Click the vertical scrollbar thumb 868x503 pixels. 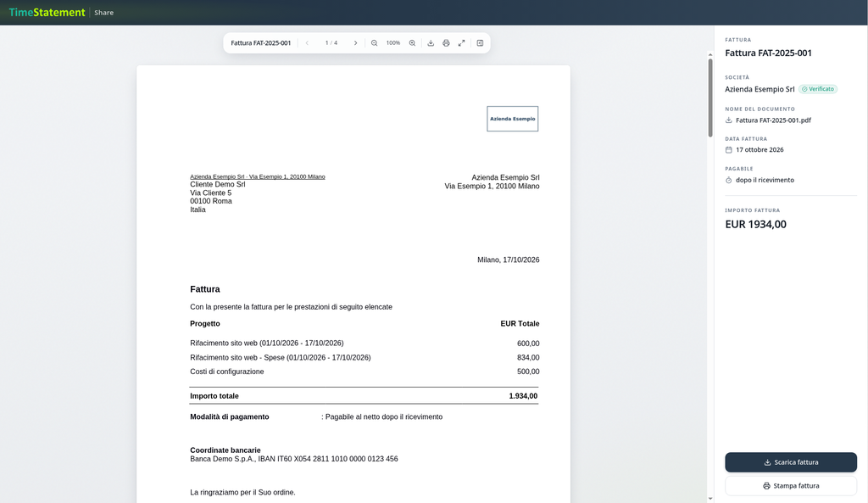click(710, 98)
